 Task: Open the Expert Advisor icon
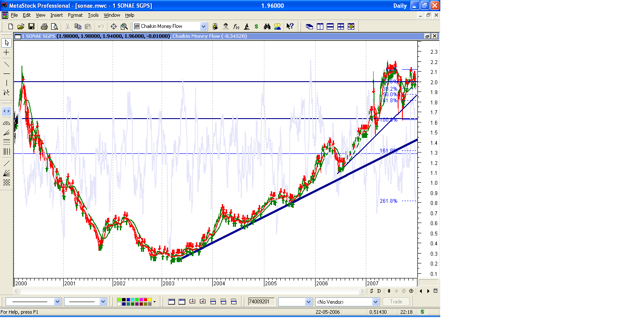click(x=226, y=26)
